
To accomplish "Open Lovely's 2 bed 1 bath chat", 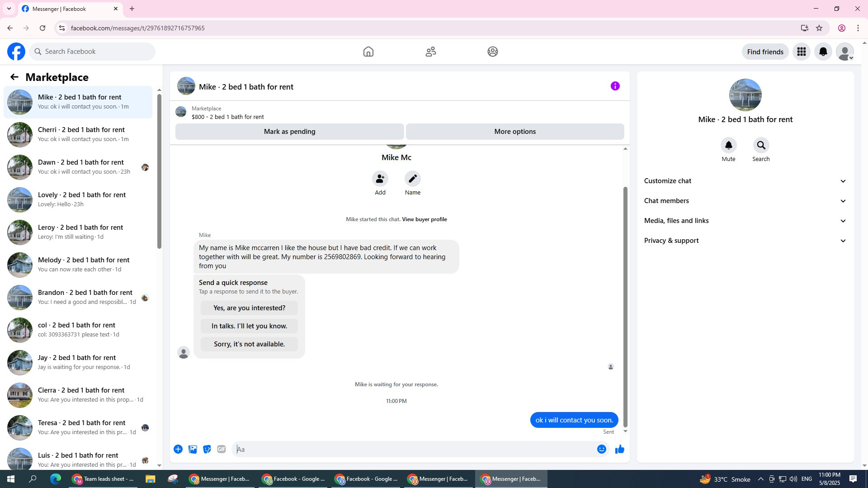I will (x=78, y=199).
